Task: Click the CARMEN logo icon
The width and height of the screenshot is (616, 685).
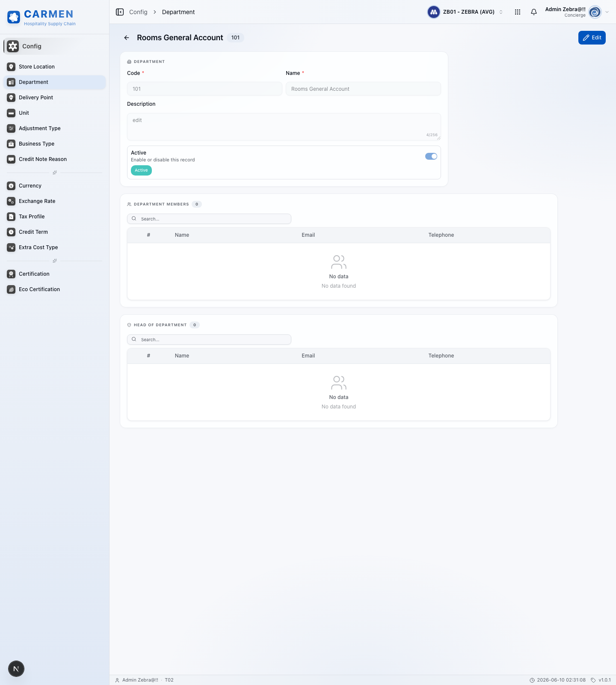Action: (14, 18)
